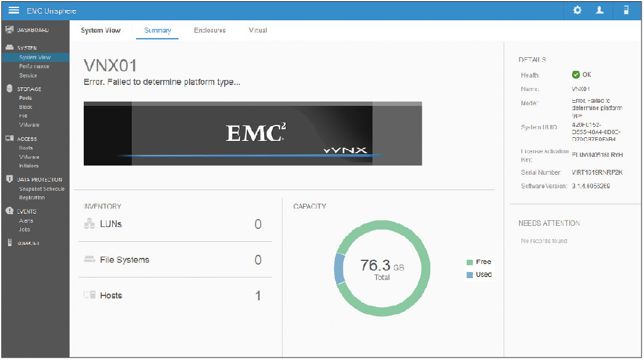Click the File Systems inventory icon
Viewport: 644px width, 360px height.
[89, 260]
